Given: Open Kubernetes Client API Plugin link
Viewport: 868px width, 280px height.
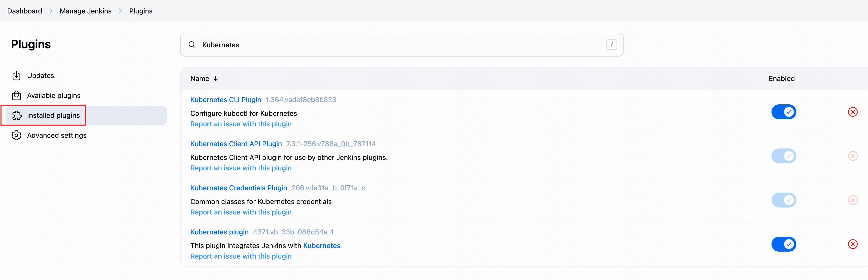Looking at the screenshot, I should pyautogui.click(x=236, y=144).
